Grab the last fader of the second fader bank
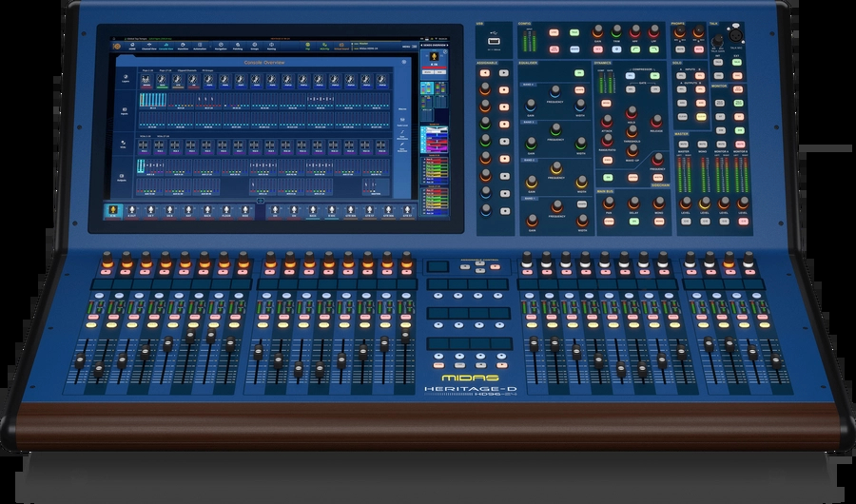This screenshot has width=856, height=504. coord(405,336)
